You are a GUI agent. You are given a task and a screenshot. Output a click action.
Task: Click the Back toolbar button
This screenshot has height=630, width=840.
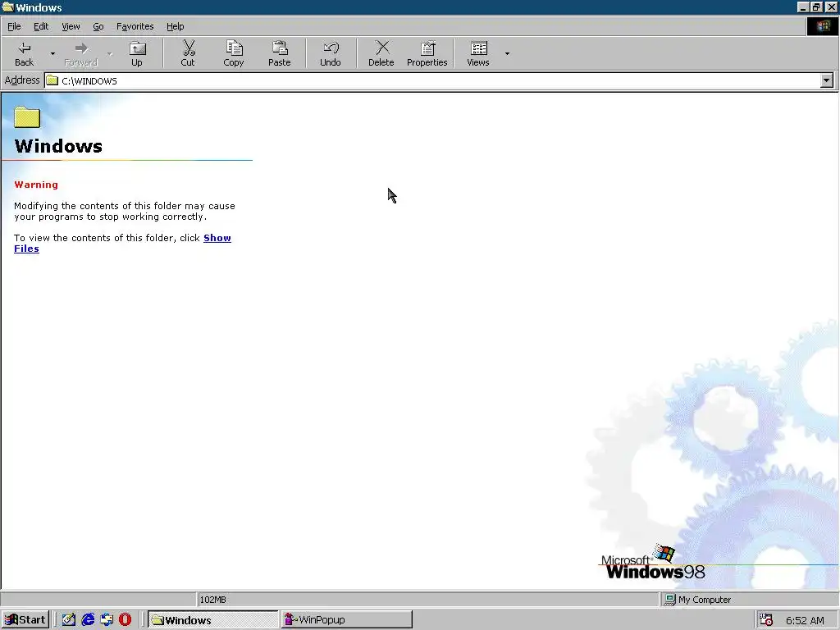24,53
